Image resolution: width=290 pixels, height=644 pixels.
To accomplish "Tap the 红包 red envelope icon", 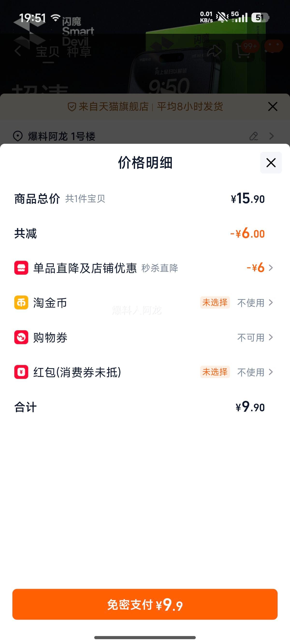I will (21, 372).
